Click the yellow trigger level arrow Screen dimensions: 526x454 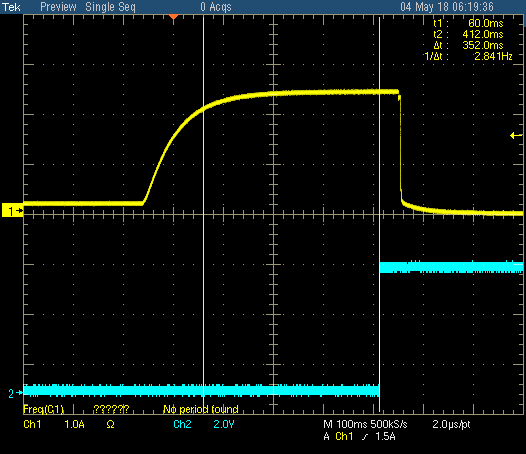[x=516, y=136]
